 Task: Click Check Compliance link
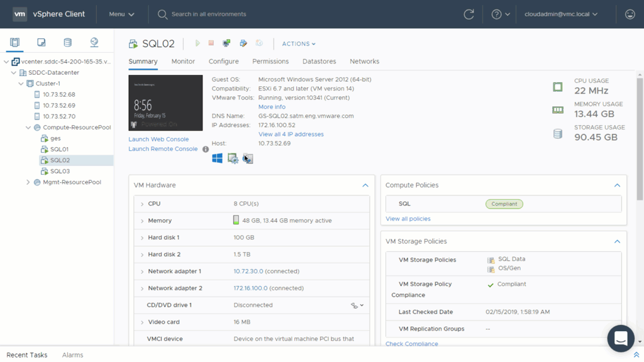(x=411, y=344)
